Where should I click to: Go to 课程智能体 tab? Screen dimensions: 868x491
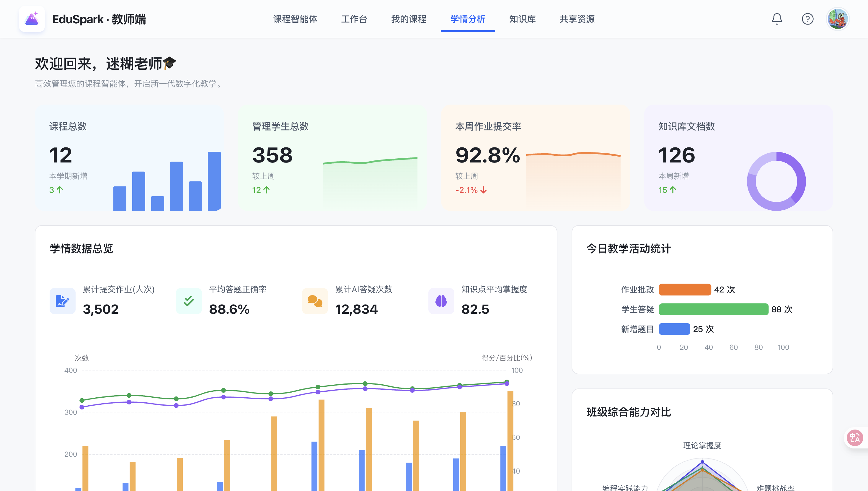pyautogui.click(x=295, y=19)
